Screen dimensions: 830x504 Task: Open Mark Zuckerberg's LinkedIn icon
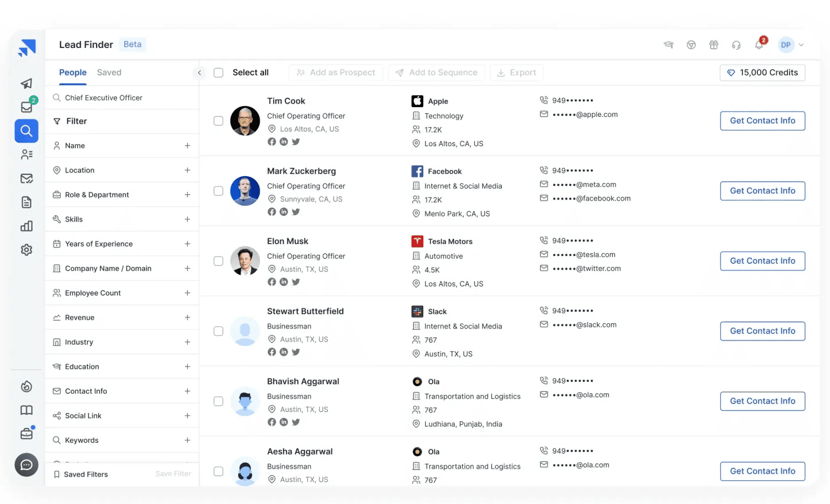[284, 212]
